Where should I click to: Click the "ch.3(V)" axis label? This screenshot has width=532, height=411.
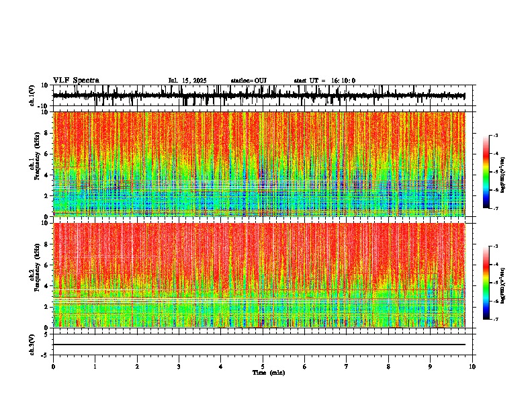[32, 345]
